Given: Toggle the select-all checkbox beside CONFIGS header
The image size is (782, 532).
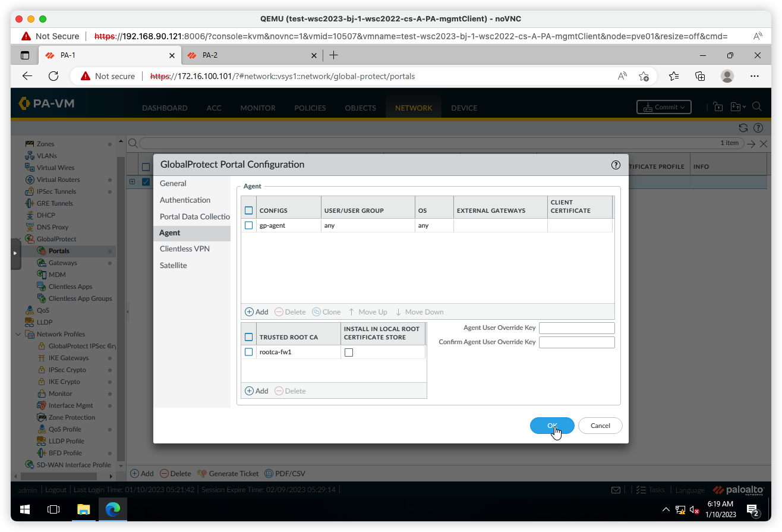Looking at the screenshot, I should [x=248, y=210].
